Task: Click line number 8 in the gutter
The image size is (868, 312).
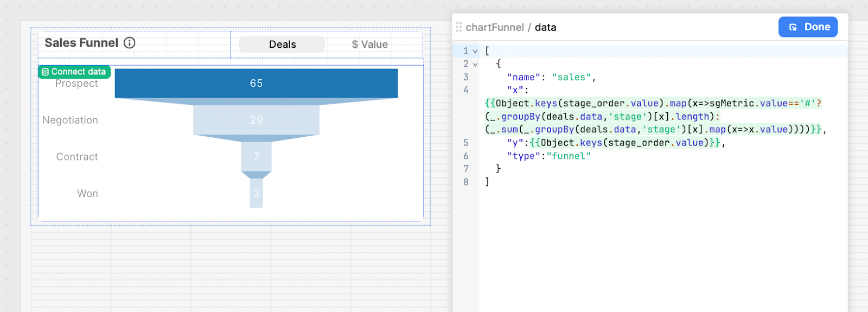Action: [465, 182]
